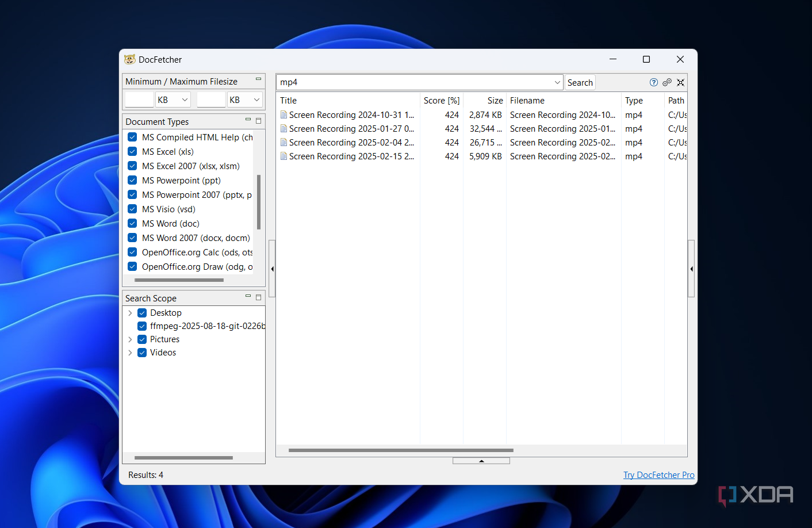Viewport: 812px width, 528px height.
Task: Open the search history dropdown arrow
Action: (x=557, y=82)
